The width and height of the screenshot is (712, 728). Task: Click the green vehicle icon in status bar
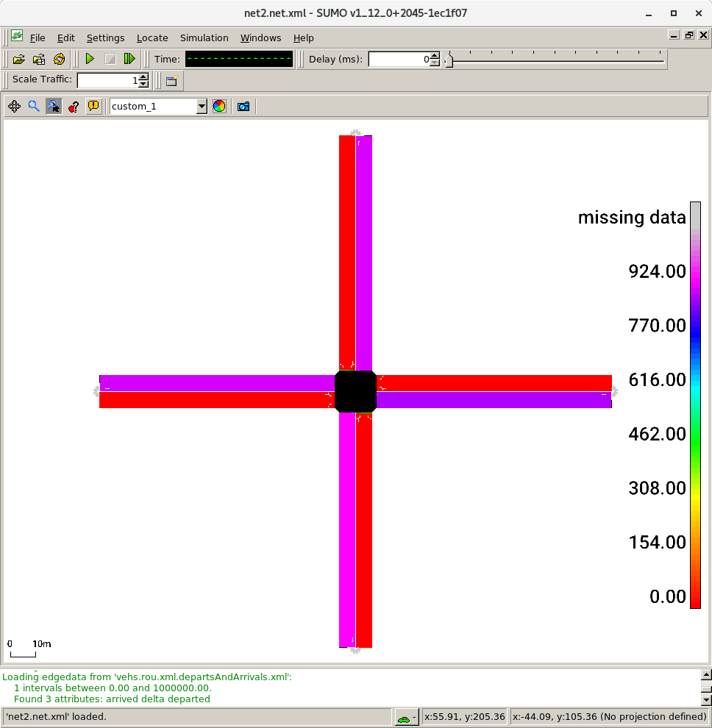coord(404,717)
